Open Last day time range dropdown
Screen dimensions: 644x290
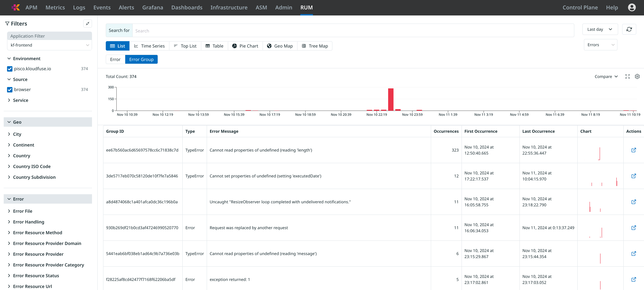(x=600, y=30)
